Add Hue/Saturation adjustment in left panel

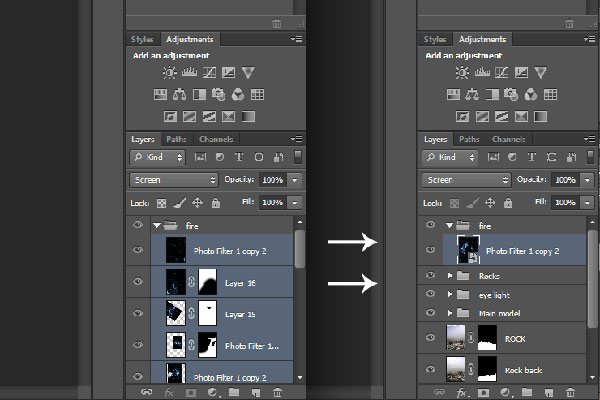[160, 95]
